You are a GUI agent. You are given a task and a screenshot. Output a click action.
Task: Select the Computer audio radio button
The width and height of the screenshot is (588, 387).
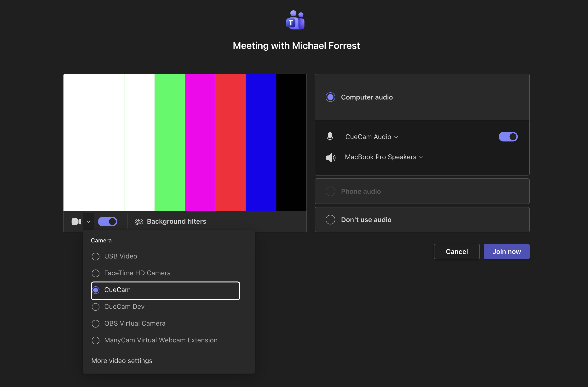pyautogui.click(x=330, y=97)
